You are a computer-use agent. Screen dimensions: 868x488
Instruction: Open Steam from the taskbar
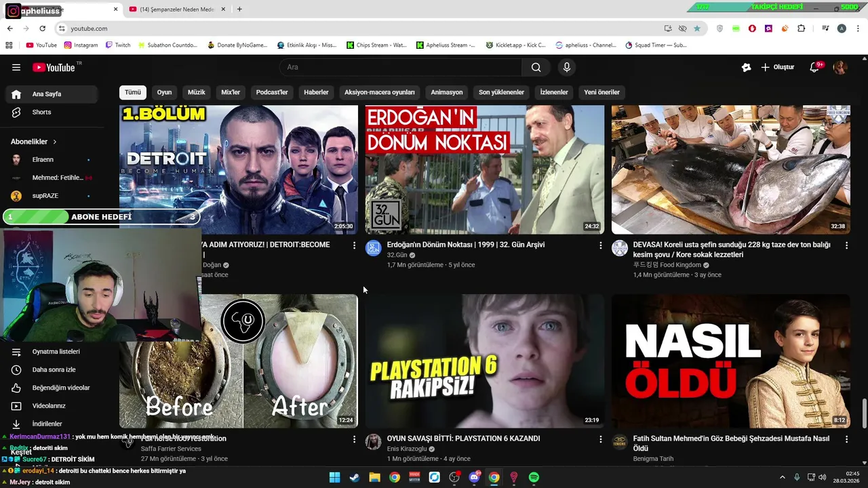coord(355,477)
